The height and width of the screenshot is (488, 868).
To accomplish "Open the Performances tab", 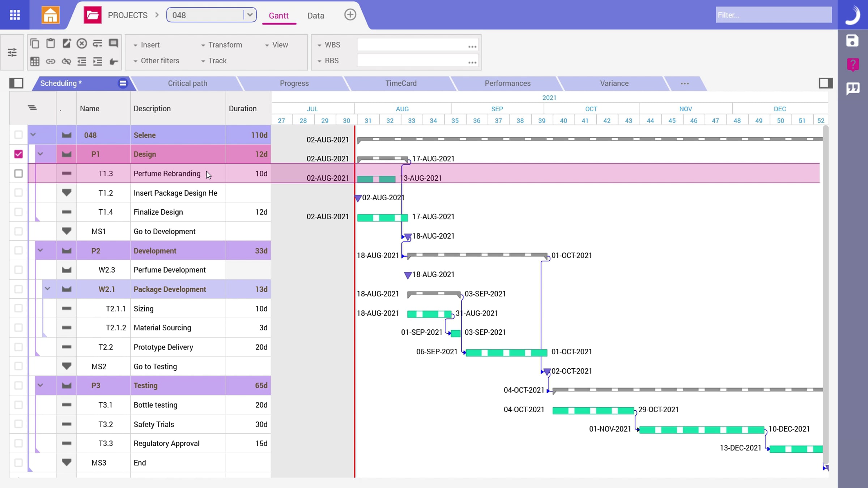I will point(507,83).
